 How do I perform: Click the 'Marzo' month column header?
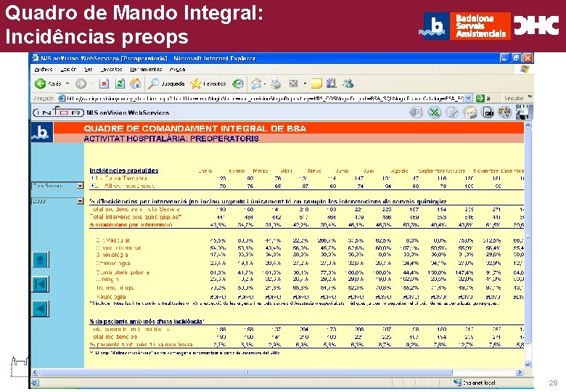click(261, 171)
